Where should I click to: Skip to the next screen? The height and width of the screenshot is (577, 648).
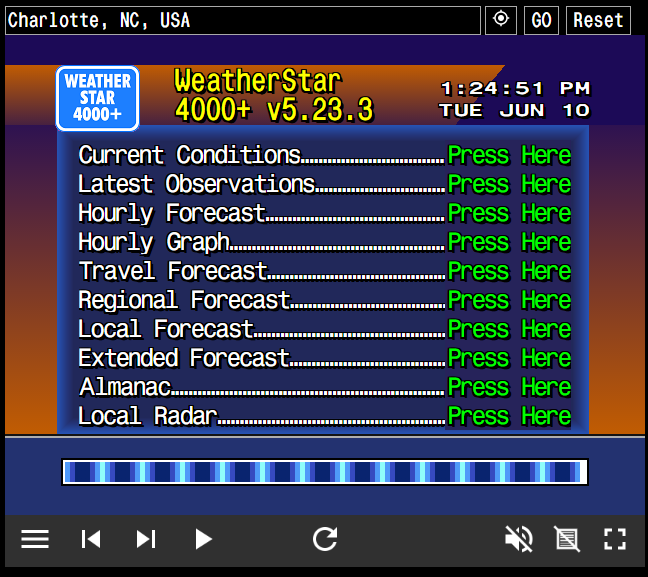[x=145, y=539]
